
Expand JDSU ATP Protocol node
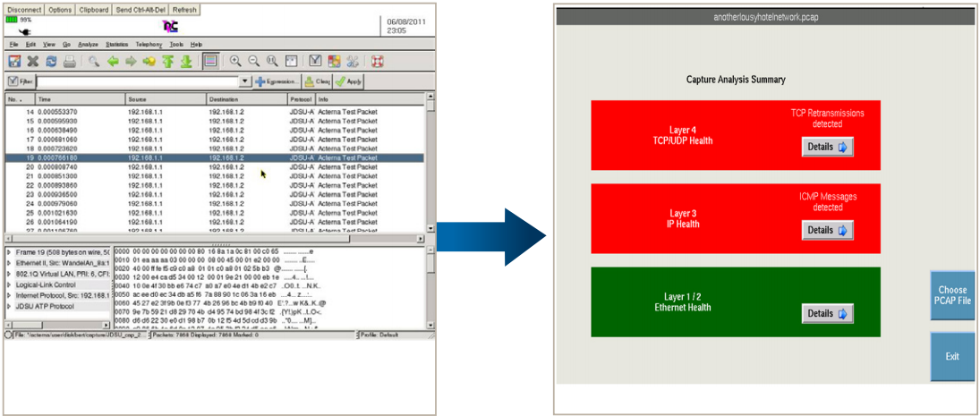(9, 306)
